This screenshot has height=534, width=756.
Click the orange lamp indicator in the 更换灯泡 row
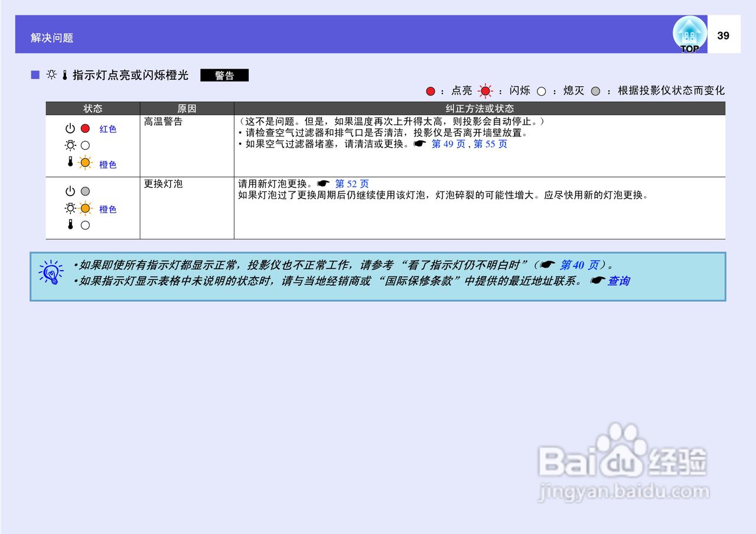(x=84, y=207)
